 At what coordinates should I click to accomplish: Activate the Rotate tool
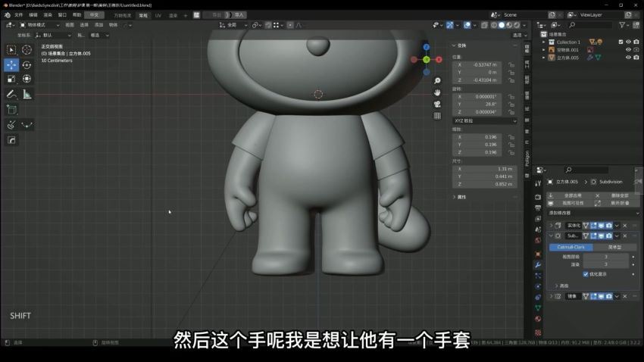27,65
